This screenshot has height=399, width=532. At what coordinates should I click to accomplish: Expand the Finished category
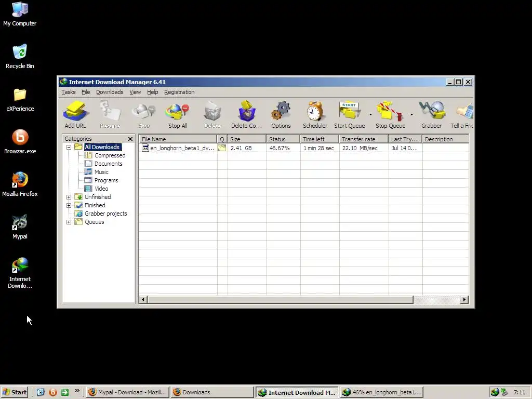click(x=69, y=205)
